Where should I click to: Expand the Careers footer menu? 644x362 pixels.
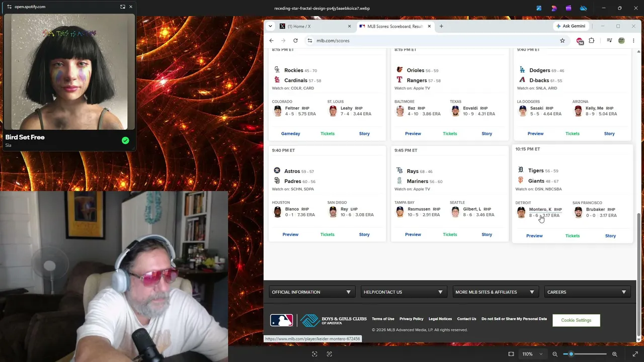pyautogui.click(x=587, y=292)
